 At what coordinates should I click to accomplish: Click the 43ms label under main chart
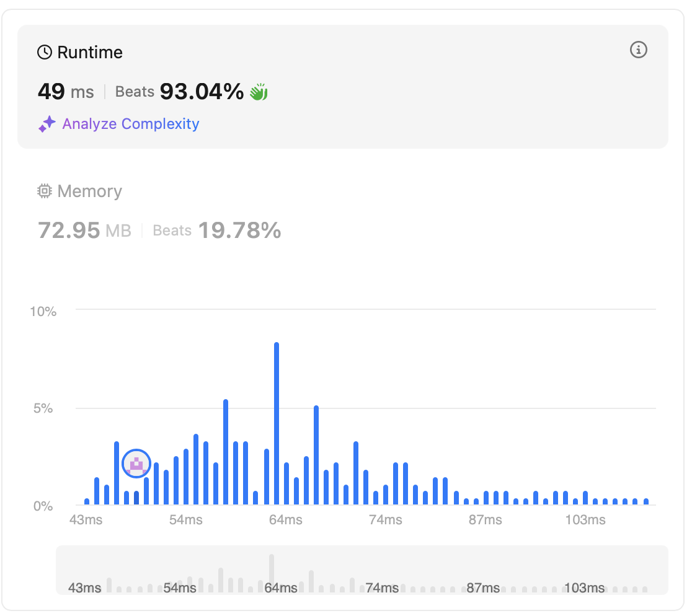pyautogui.click(x=86, y=519)
